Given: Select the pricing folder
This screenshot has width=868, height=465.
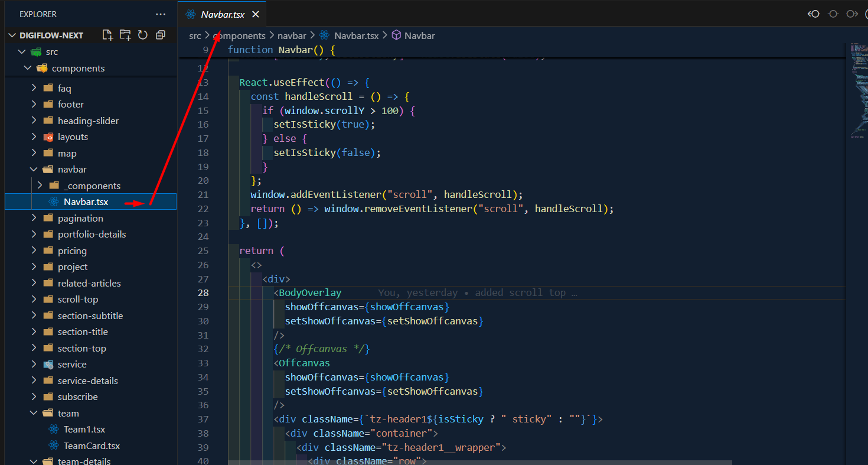Looking at the screenshot, I should click(90, 251).
